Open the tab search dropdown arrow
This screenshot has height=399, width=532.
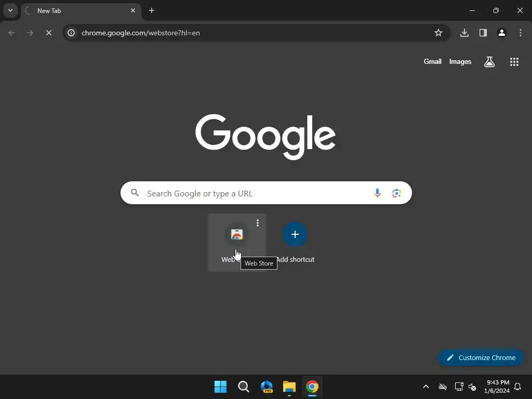[x=10, y=10]
